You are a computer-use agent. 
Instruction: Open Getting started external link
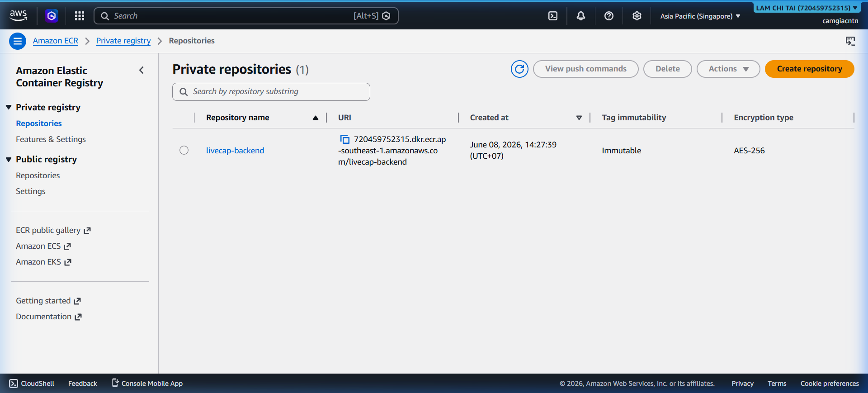(48, 301)
